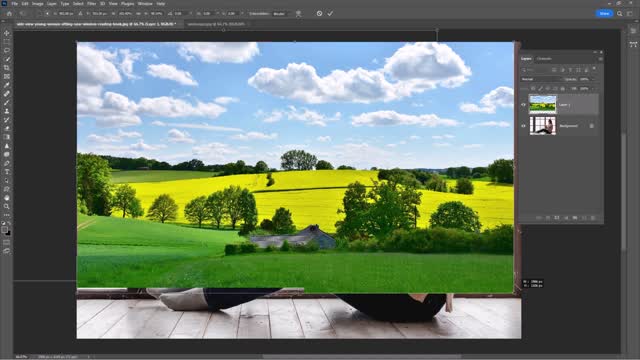The image size is (640, 360).
Task: Open the File menu
Action: point(15,4)
